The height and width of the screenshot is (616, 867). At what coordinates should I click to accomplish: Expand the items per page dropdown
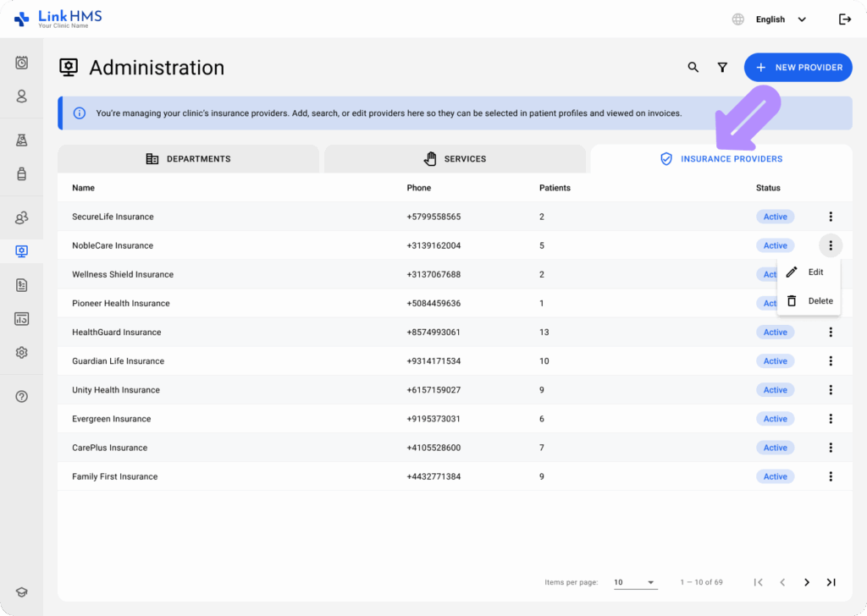pos(635,582)
